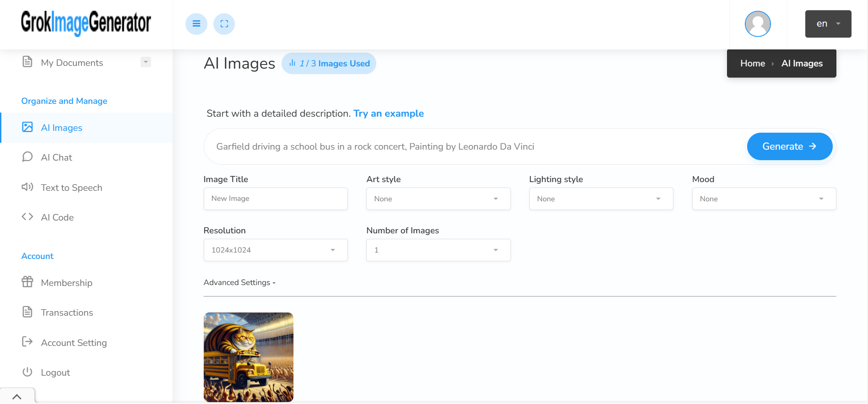Open the Mood dropdown
Image resolution: width=868 pixels, height=404 pixels.
point(764,199)
